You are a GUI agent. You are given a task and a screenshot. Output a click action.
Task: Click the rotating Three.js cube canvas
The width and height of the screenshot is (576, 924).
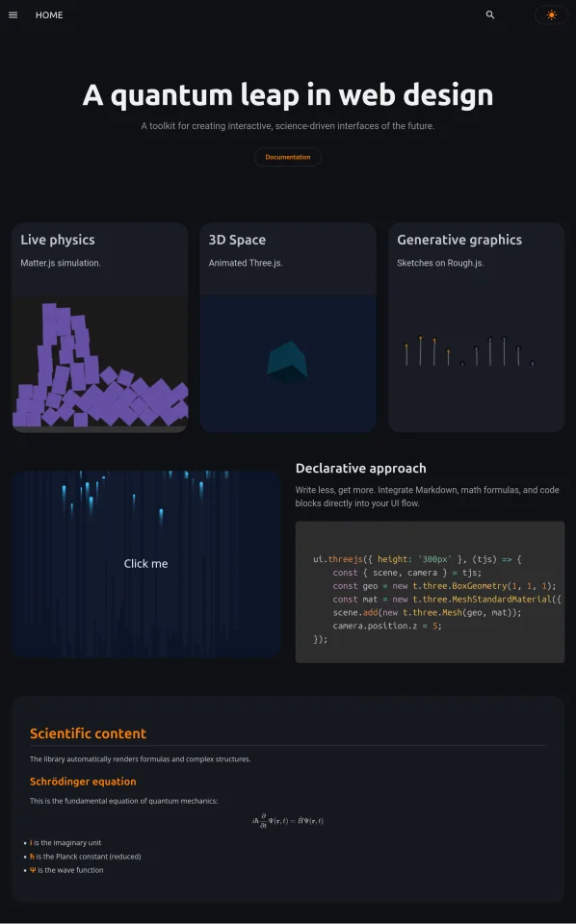coord(288,364)
